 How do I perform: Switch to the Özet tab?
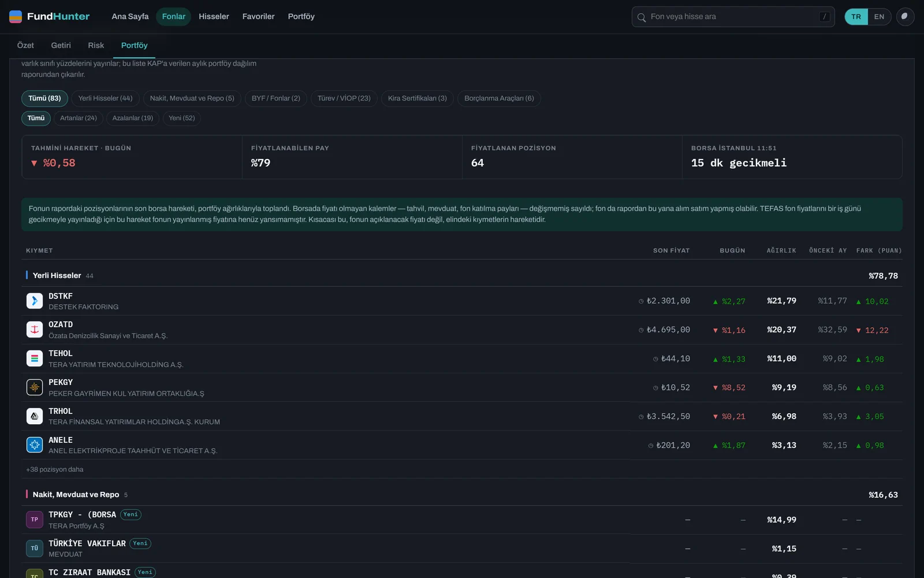(25, 45)
